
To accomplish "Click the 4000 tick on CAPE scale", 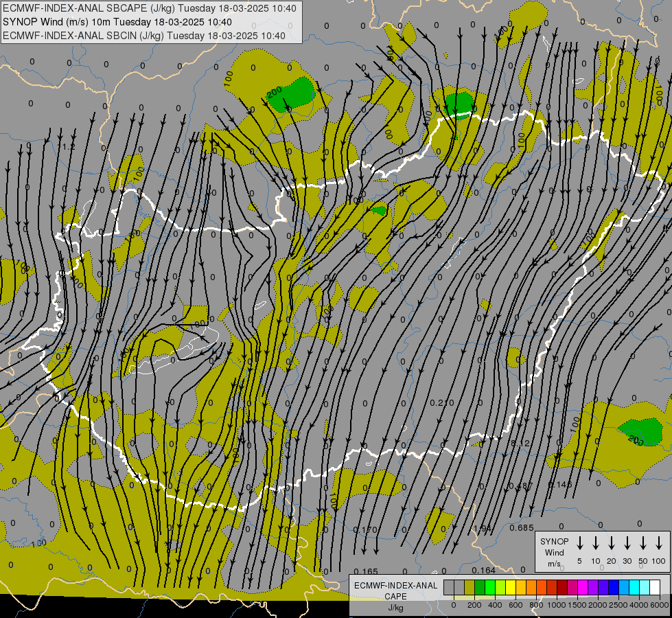I will [639, 605].
